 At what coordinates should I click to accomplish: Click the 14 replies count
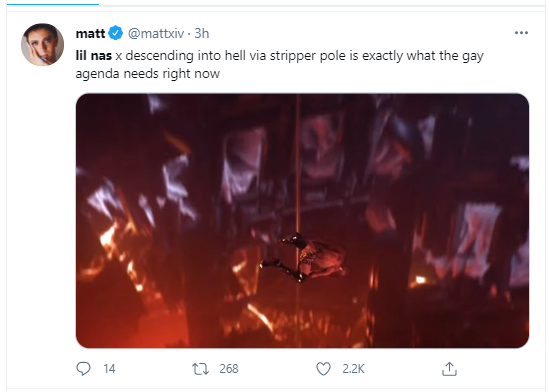tap(109, 369)
